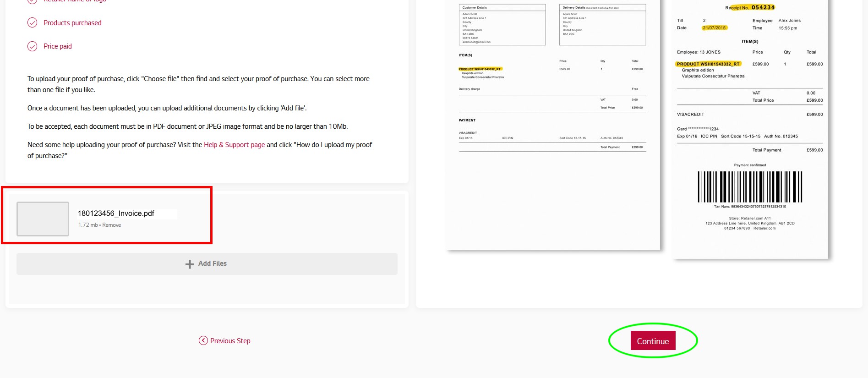The height and width of the screenshot is (378, 868).
Task: Click the Add Files button
Action: click(x=207, y=264)
